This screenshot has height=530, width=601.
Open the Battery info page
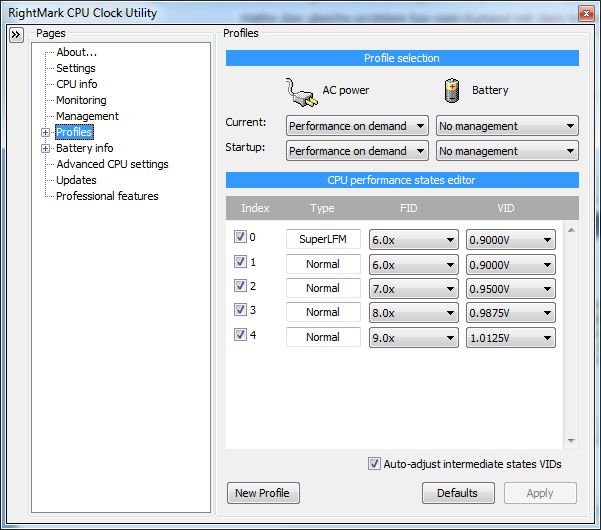click(85, 148)
